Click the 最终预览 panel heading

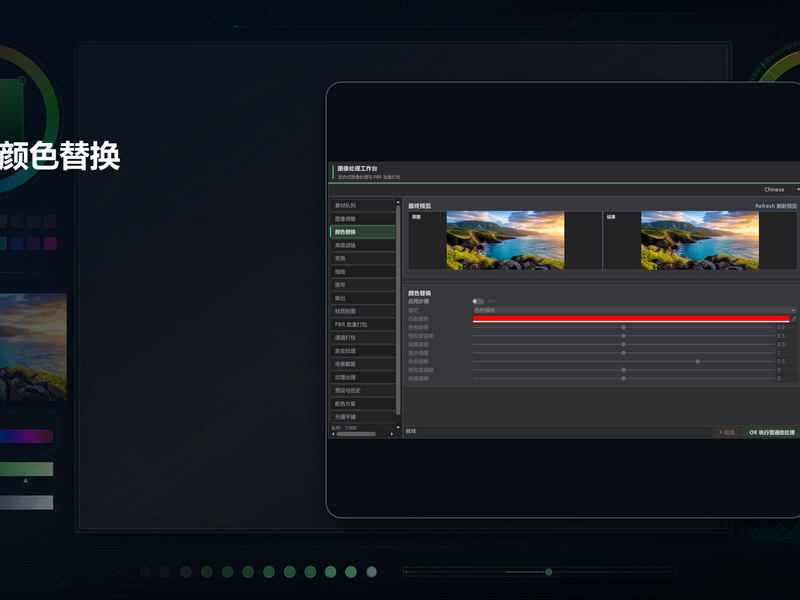pos(419,206)
